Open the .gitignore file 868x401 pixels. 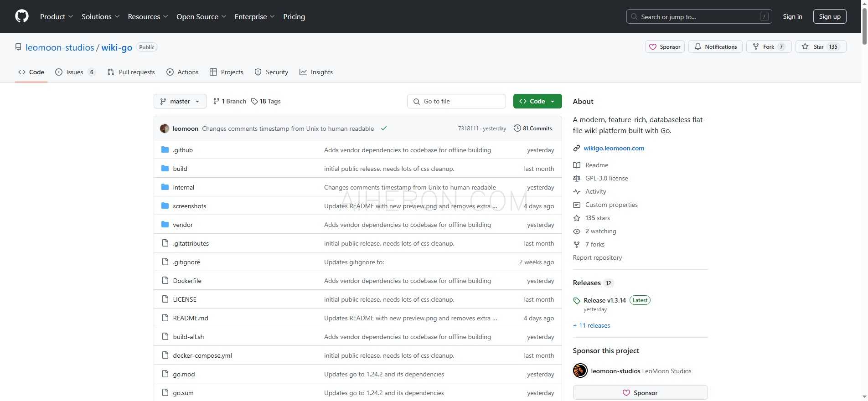(186, 262)
